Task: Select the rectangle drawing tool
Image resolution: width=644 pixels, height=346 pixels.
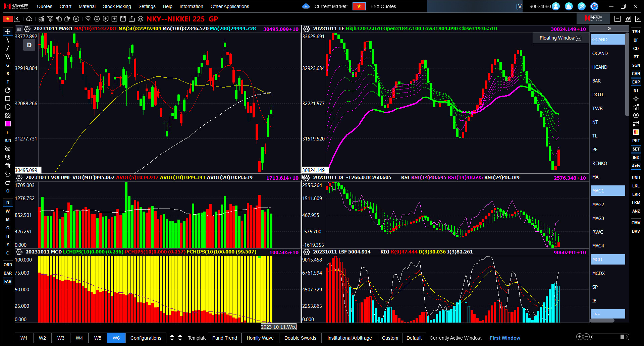Action: [x=8, y=99]
